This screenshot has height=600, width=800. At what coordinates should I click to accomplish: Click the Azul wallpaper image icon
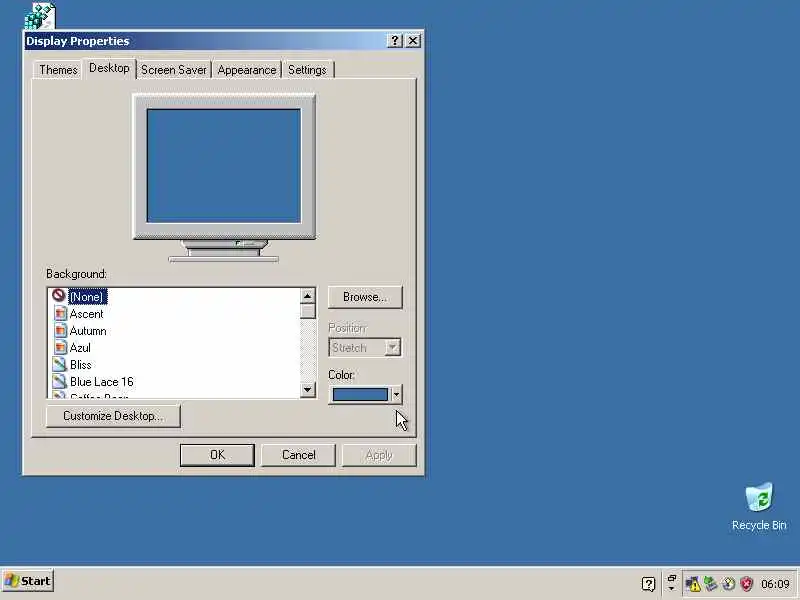coord(60,347)
